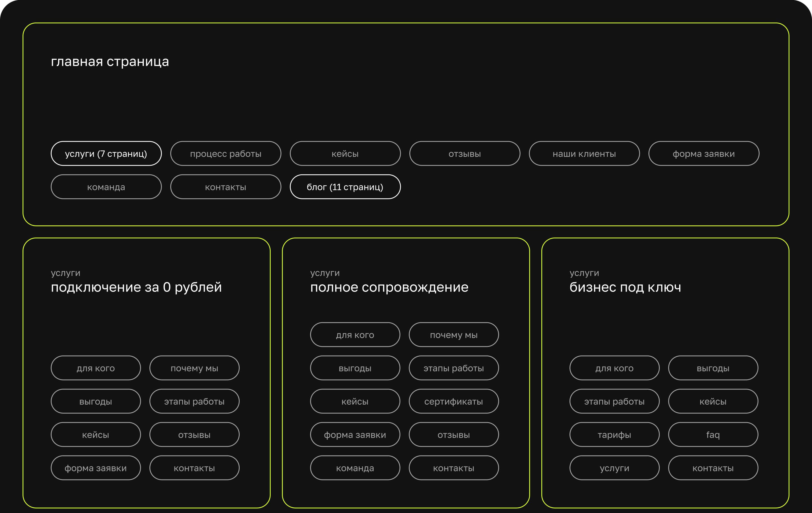Open 'сертификаты' in the полное сопровождение card
812x513 pixels.
(454, 401)
